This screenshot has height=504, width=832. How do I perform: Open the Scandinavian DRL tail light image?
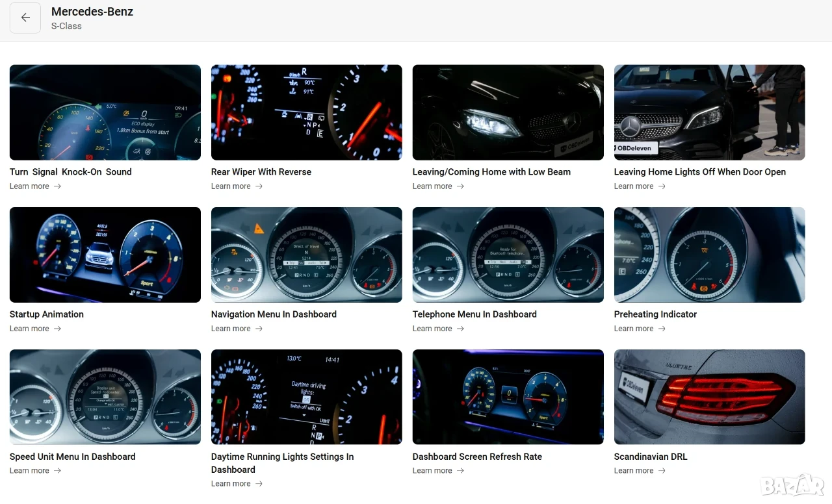[x=710, y=397]
